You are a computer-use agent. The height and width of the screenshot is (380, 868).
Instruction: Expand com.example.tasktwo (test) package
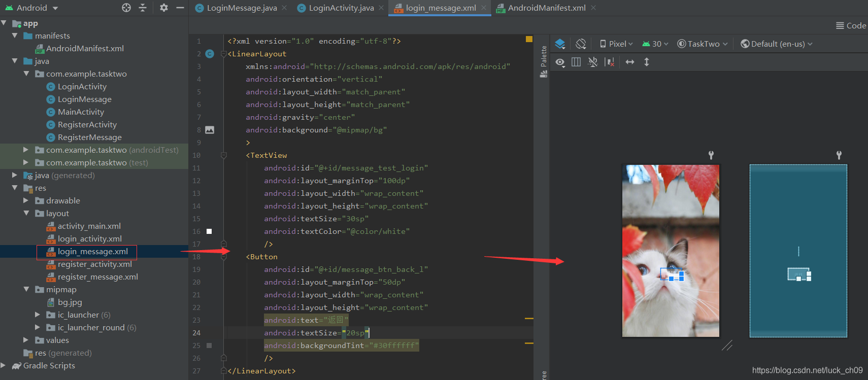click(26, 162)
